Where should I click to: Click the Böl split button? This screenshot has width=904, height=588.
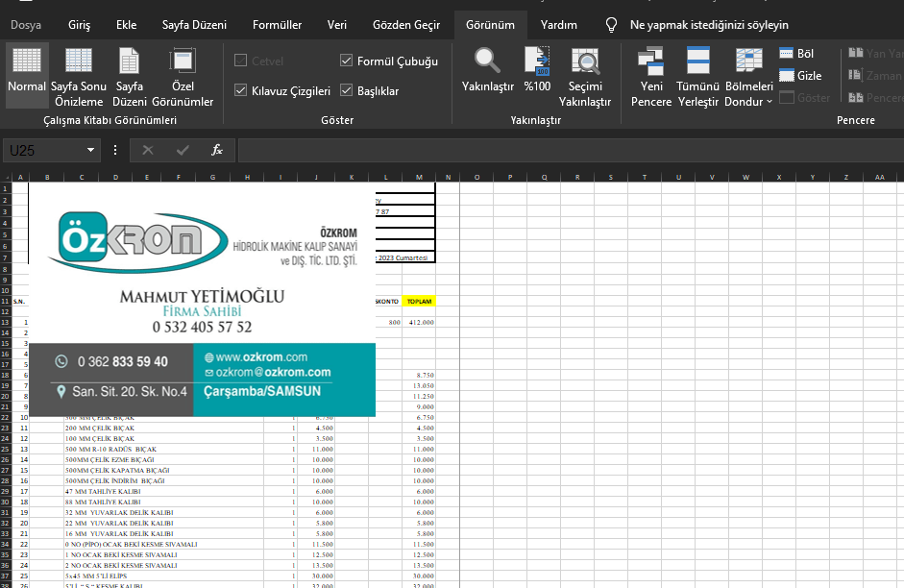click(x=796, y=53)
